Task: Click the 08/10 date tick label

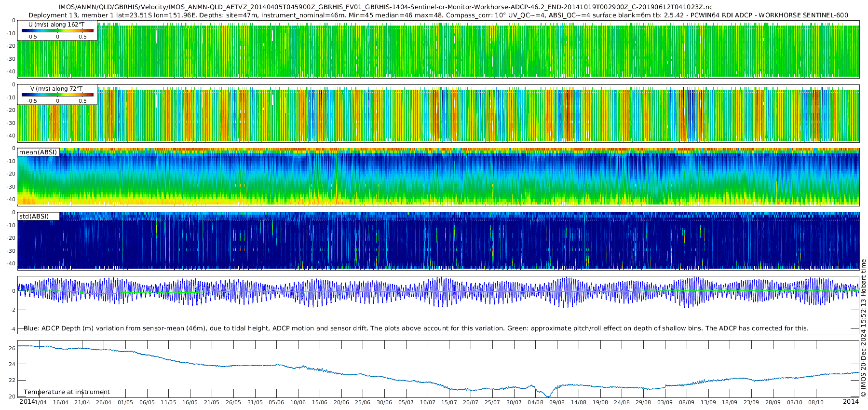Action: tap(816, 402)
